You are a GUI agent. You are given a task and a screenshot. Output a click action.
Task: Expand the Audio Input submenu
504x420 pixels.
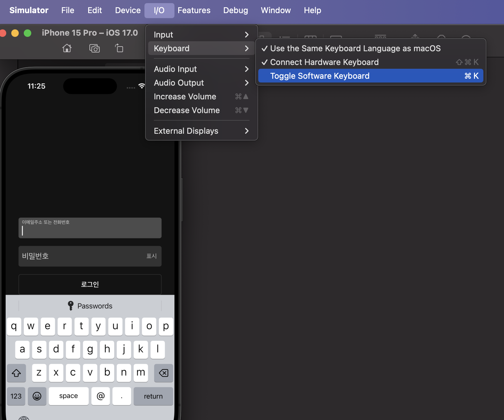pyautogui.click(x=202, y=69)
